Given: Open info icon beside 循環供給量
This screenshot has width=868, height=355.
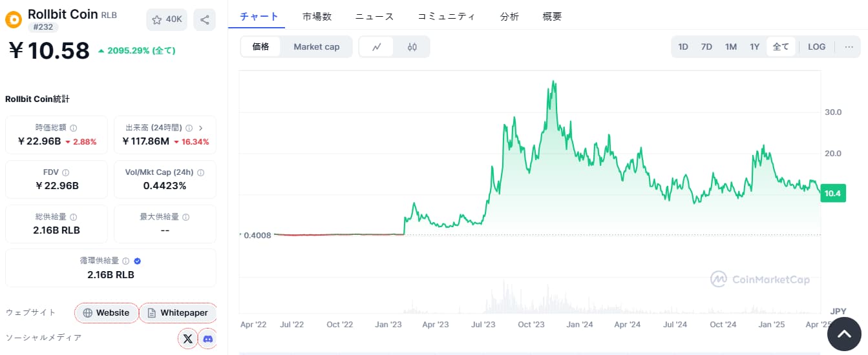Looking at the screenshot, I should (x=126, y=261).
